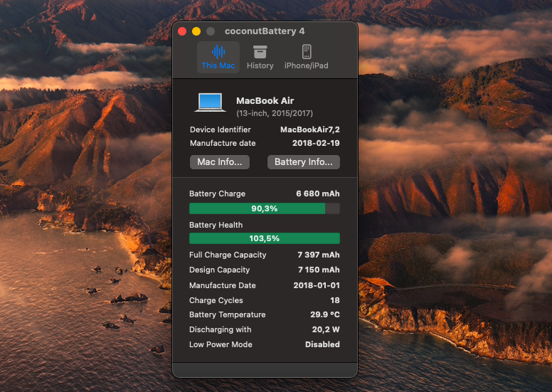Click the MacBook Air laptop icon

(x=210, y=102)
